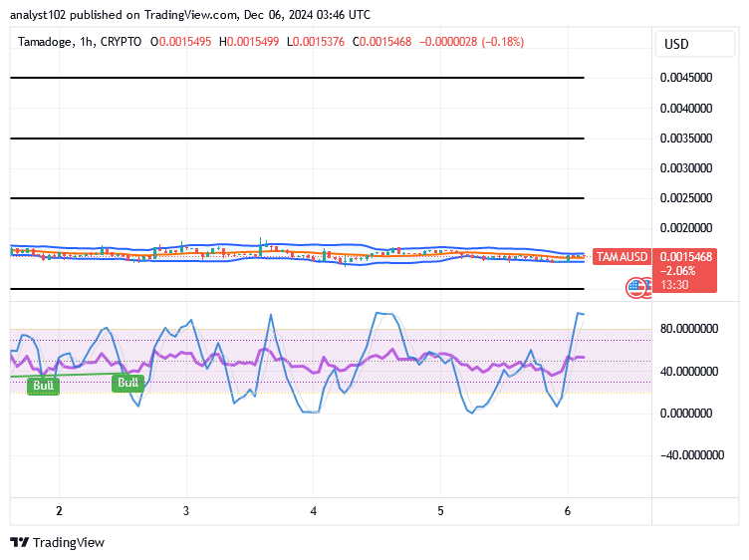Click the −2.06% change in price tag
The image size is (749, 560).
(678, 271)
